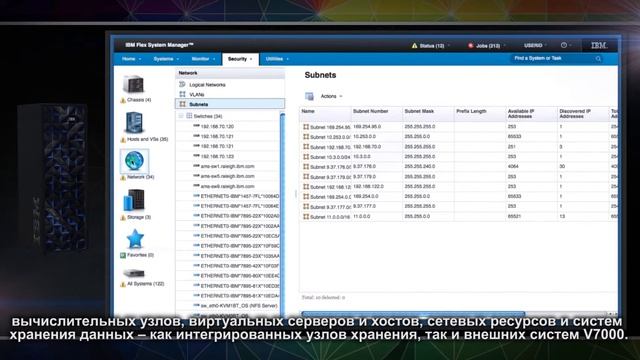Collapse the Switches (34) tree node
640x360 pixels.
(181, 116)
